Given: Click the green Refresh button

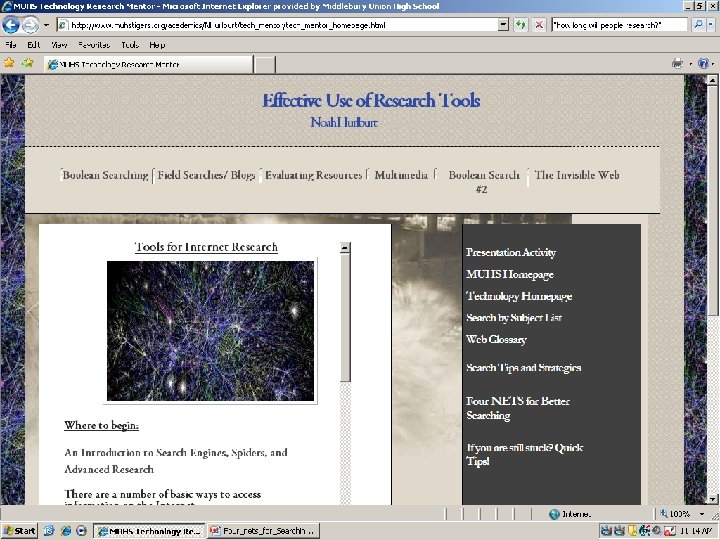Looking at the screenshot, I should tap(520, 25).
